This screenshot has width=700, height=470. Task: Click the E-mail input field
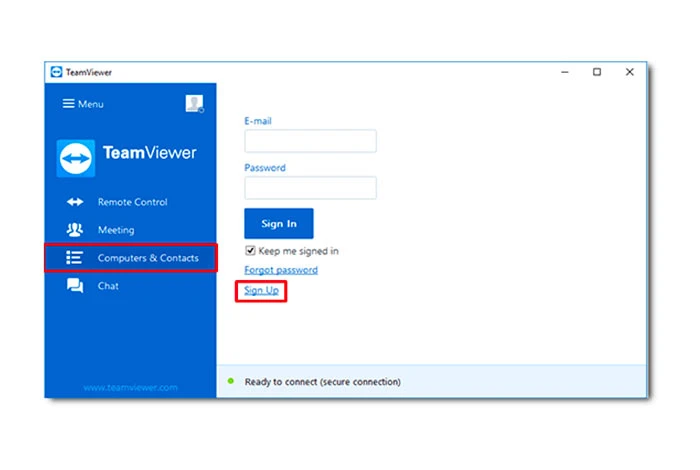coord(310,141)
